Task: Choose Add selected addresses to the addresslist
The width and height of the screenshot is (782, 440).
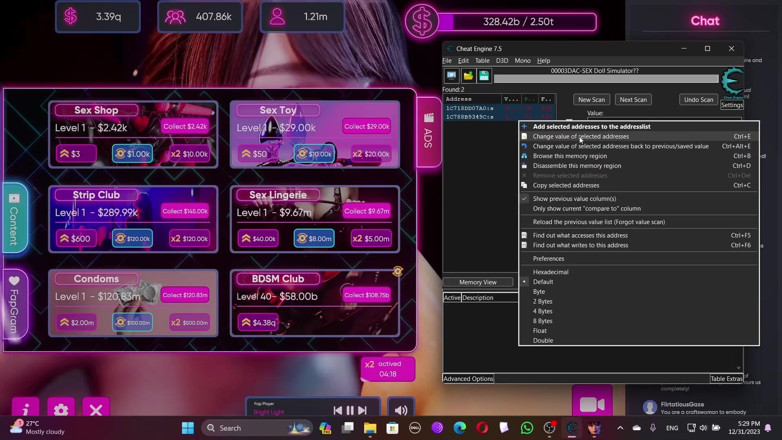Action: point(639,126)
